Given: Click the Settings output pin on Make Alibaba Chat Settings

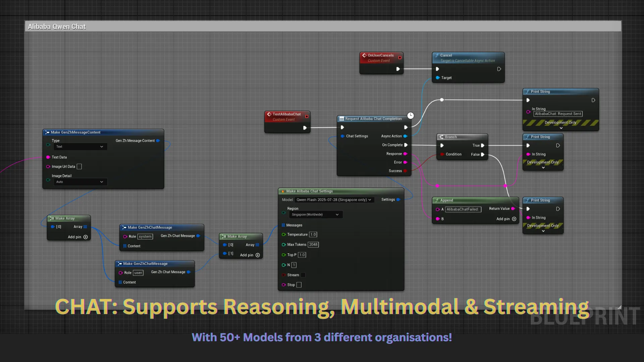Looking at the screenshot, I should click(x=398, y=199).
